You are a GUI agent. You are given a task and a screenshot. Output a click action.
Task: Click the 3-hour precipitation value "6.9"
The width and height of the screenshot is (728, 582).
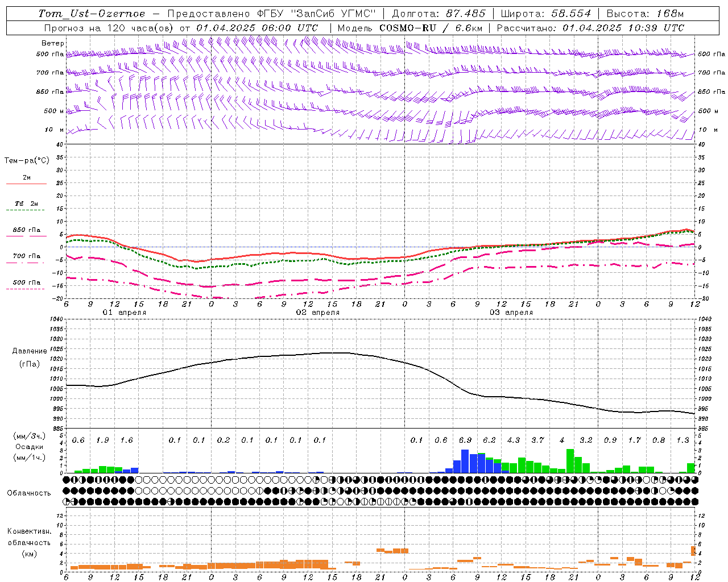(465, 440)
